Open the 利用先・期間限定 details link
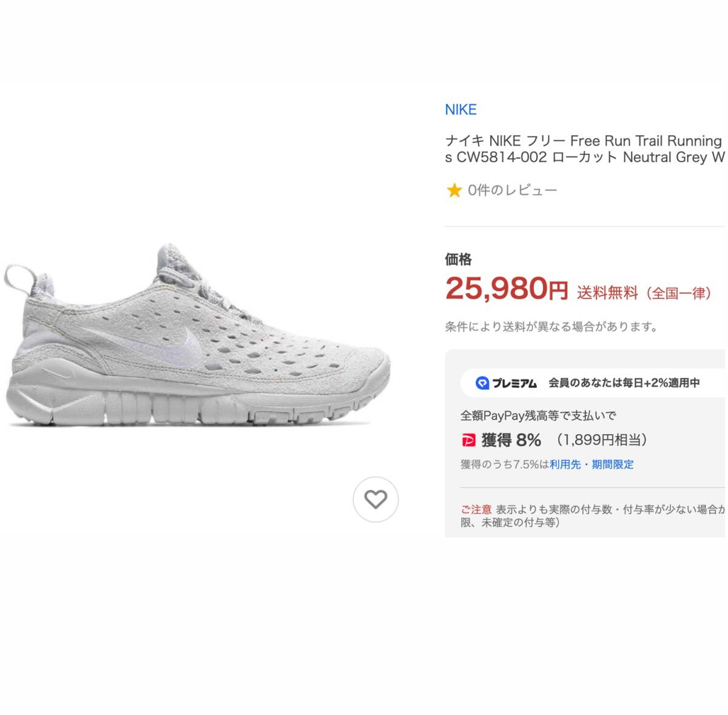 coord(591,465)
